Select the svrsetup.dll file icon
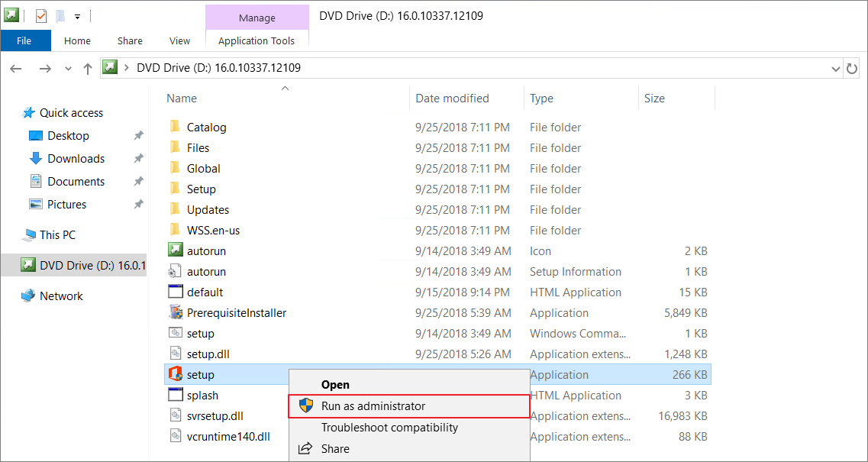Viewport: 868px width, 462px height. click(175, 415)
